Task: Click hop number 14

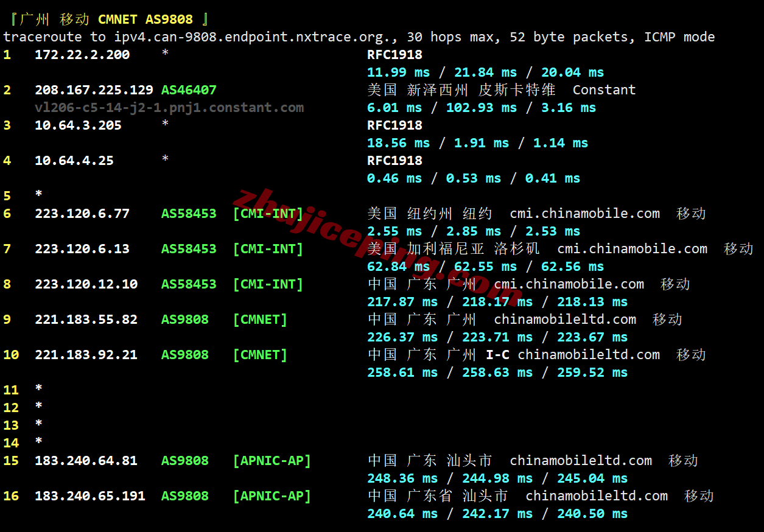Action: pos(11,443)
